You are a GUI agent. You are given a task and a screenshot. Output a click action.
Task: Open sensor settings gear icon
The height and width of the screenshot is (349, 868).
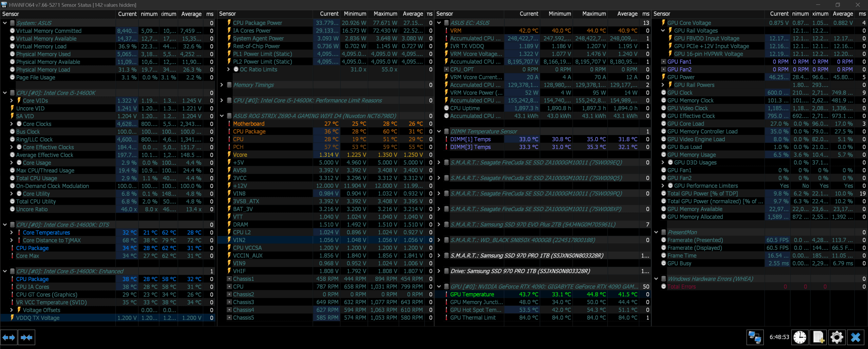point(836,337)
